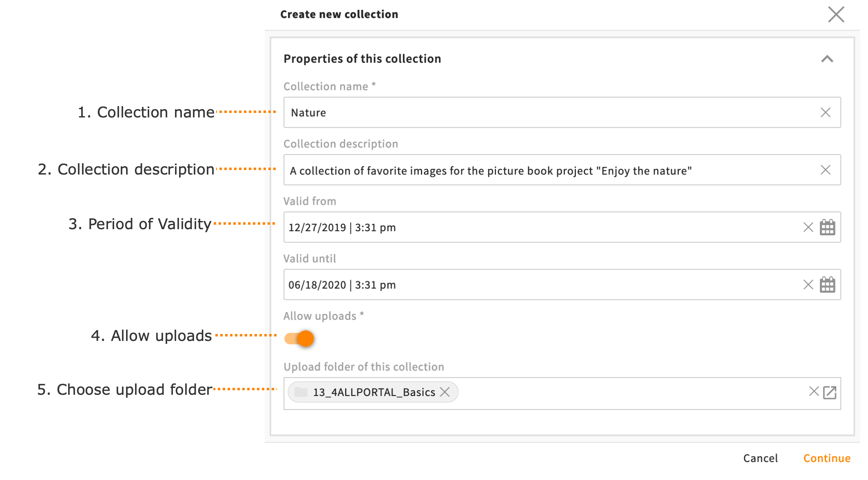868x480 pixels.
Task: Select the 13_4ALLPORTAL_Basics folder chip
Action: pyautogui.click(x=367, y=392)
